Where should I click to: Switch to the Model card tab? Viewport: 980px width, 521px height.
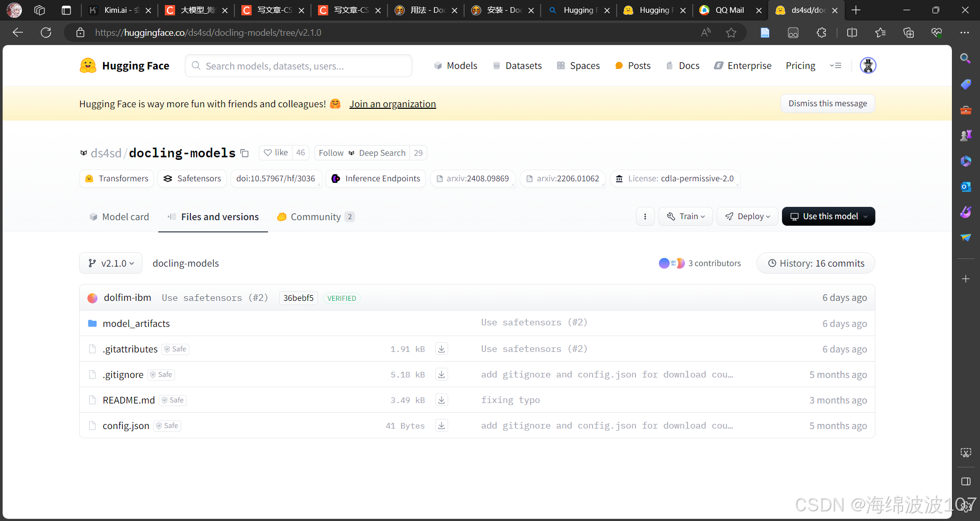[x=119, y=217]
